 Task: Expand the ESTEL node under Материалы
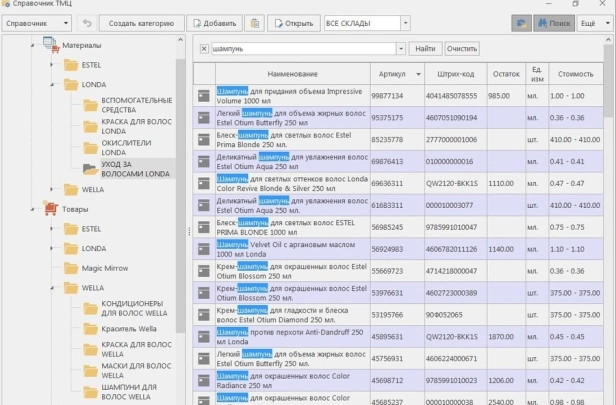click(51, 64)
